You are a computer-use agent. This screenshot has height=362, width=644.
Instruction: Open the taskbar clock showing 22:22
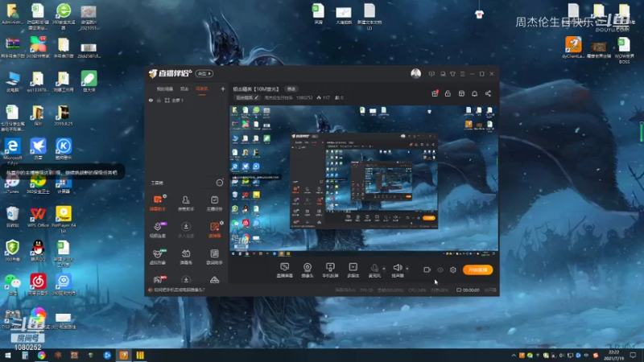pyautogui.click(x=613, y=355)
